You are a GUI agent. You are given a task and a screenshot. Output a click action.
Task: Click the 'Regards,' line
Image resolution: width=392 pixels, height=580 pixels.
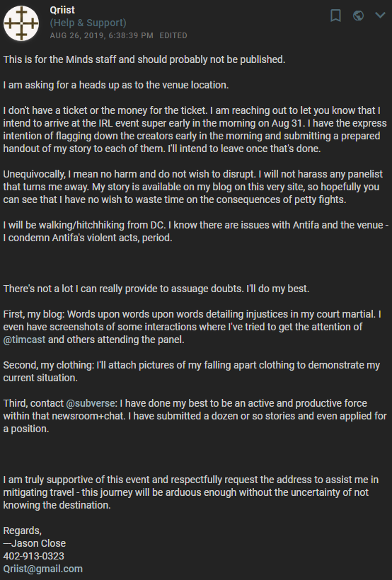(23, 530)
